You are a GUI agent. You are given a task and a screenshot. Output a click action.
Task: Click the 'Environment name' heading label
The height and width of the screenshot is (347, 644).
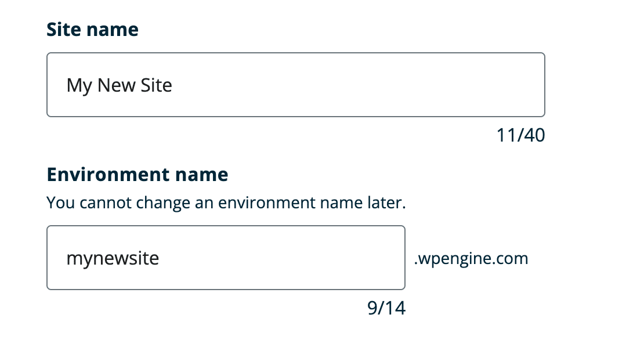tap(138, 174)
